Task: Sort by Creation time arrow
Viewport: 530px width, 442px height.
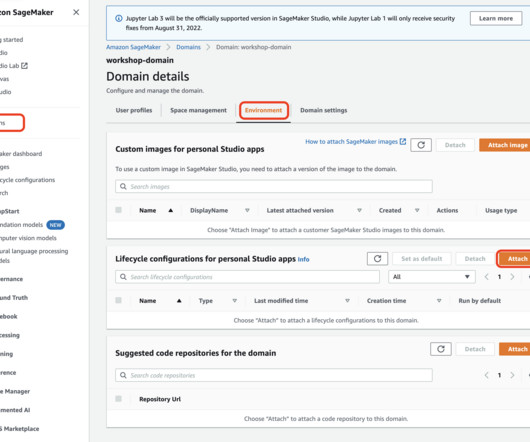Action: point(439,301)
